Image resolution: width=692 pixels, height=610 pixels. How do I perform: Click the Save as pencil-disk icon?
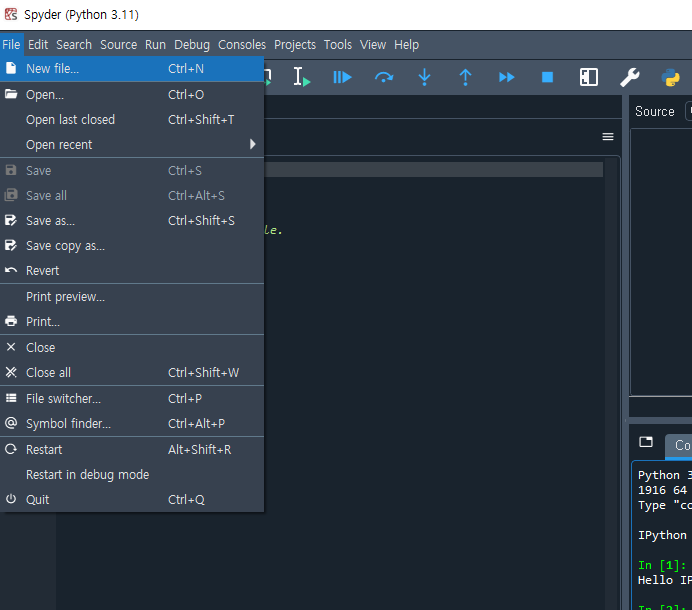click(x=11, y=220)
